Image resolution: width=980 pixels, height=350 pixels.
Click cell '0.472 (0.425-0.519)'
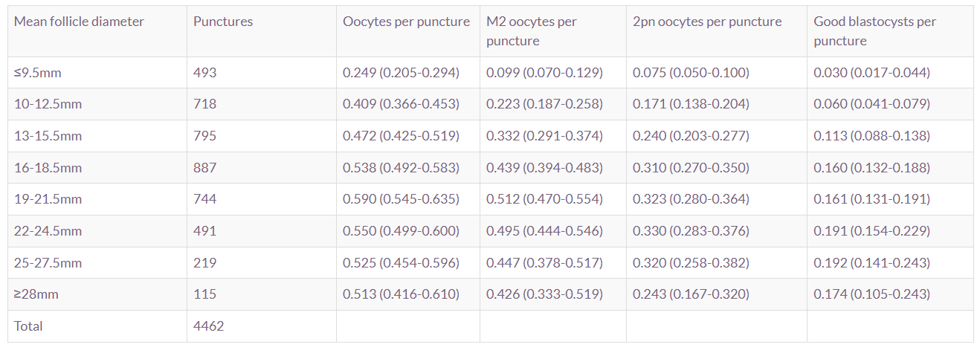point(401,136)
